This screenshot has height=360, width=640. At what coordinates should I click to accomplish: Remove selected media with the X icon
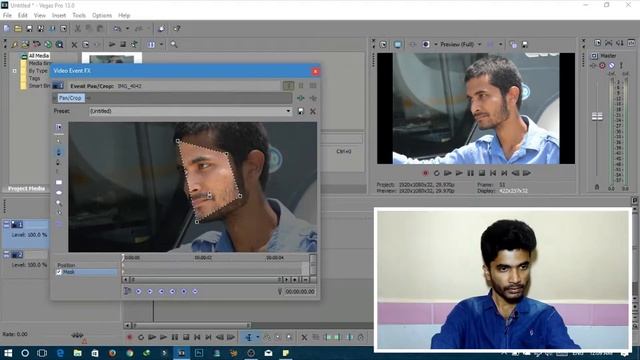[x=74, y=44]
